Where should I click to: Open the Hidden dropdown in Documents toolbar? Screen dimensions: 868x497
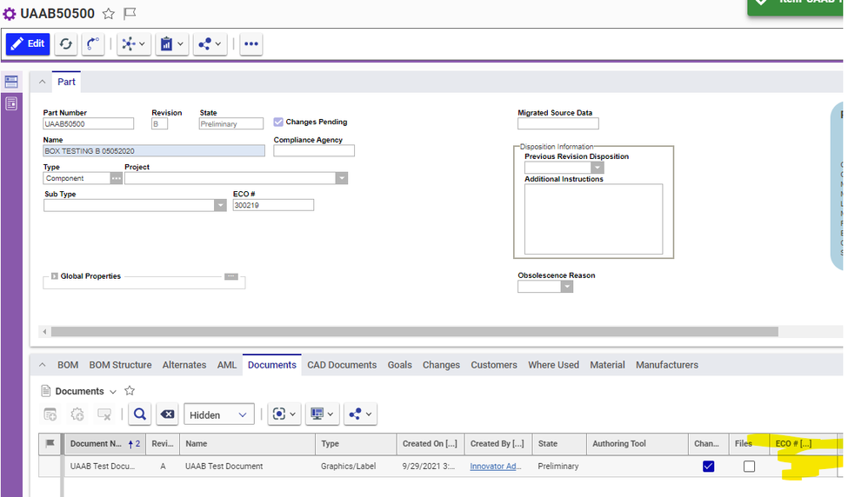click(218, 414)
